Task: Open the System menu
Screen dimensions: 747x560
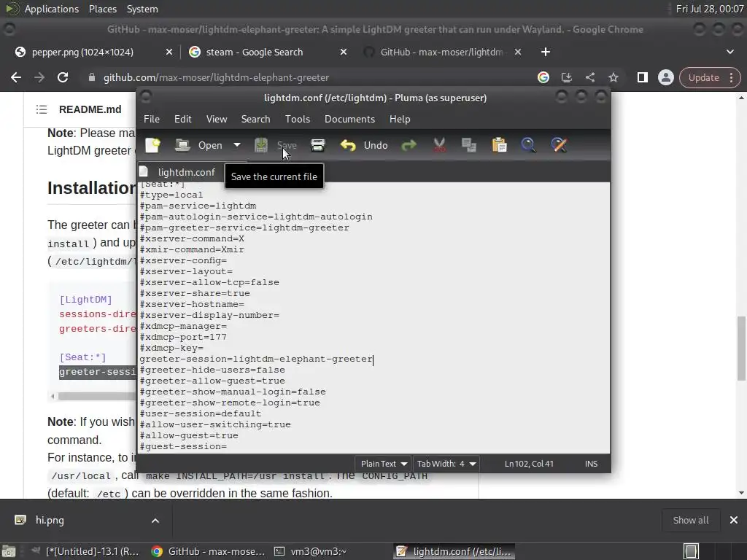Action: [142, 9]
